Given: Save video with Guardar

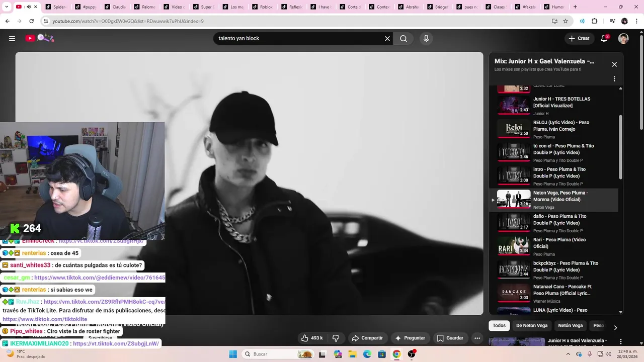Looking at the screenshot, I should coord(450,338).
